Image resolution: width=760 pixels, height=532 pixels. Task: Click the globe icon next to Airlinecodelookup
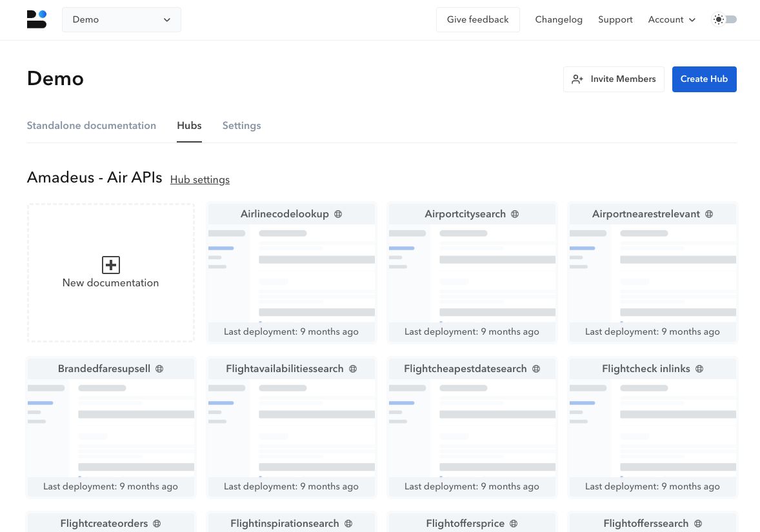pyautogui.click(x=338, y=213)
